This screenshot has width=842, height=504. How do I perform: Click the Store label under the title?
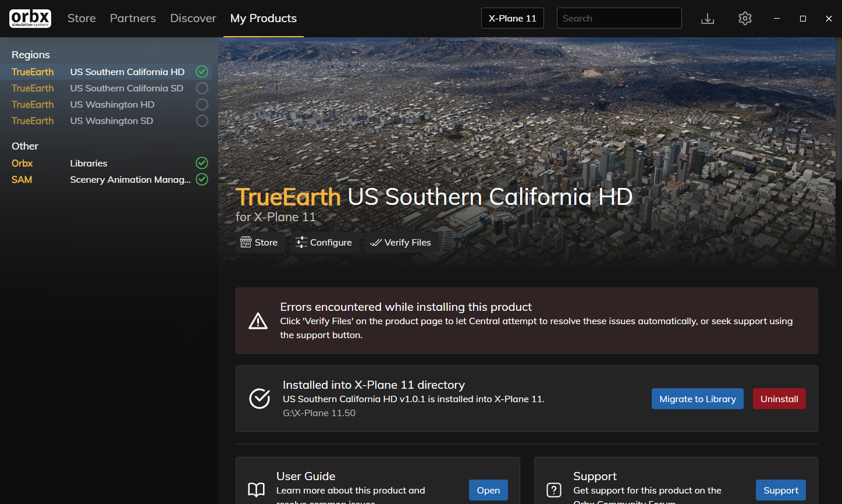[266, 242]
